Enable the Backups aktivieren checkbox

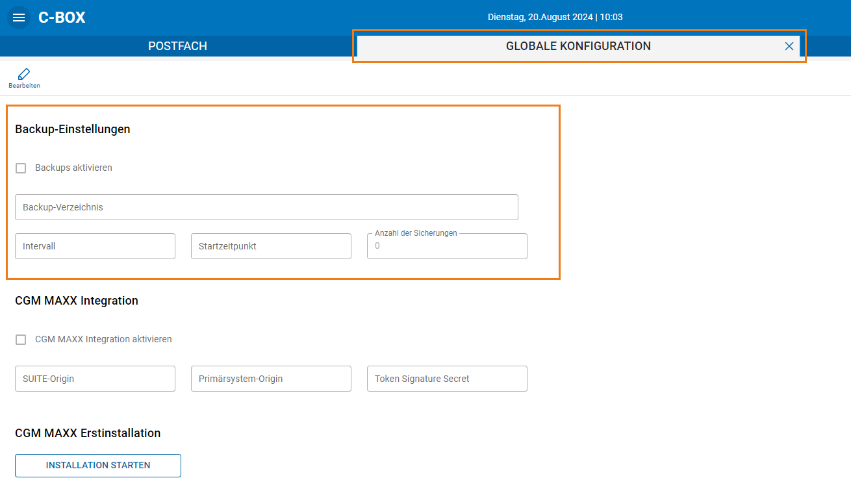click(x=21, y=168)
